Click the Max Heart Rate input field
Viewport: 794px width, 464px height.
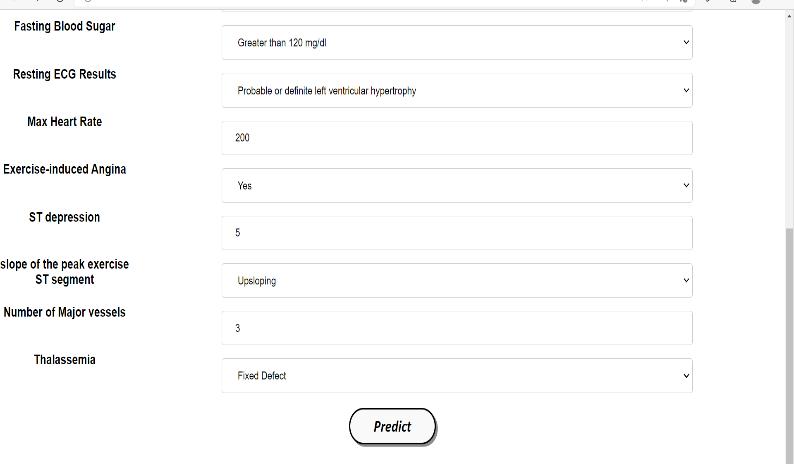point(456,138)
